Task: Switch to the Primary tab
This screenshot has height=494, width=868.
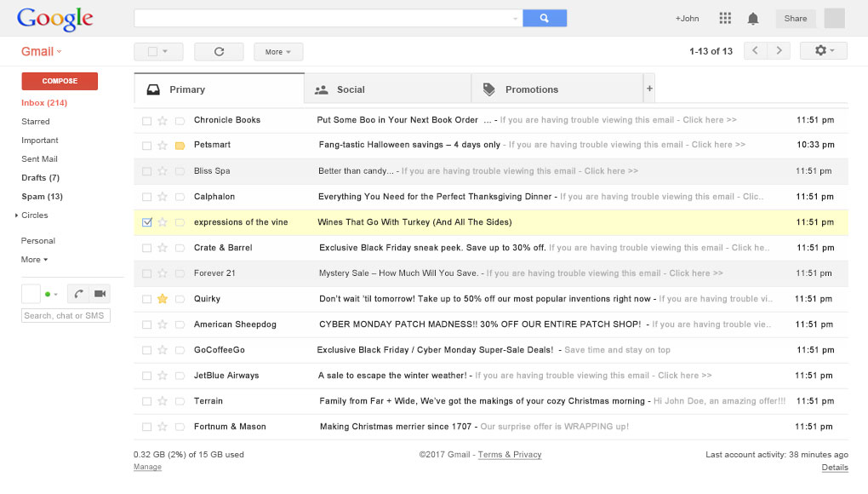Action: (220, 89)
